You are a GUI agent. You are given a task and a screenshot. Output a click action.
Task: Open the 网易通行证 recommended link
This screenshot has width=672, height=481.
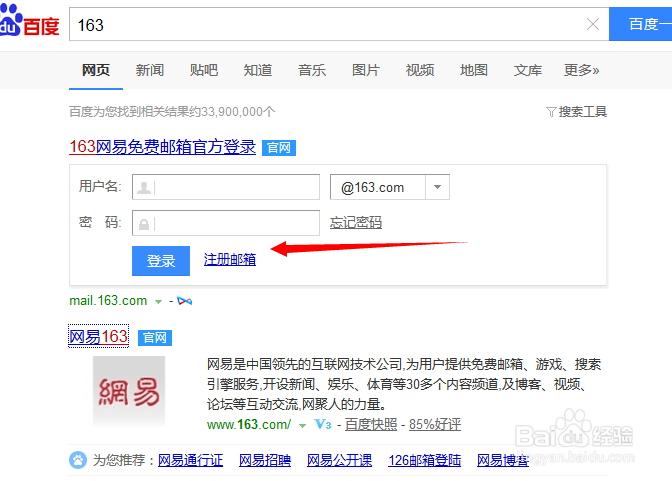[x=191, y=460]
